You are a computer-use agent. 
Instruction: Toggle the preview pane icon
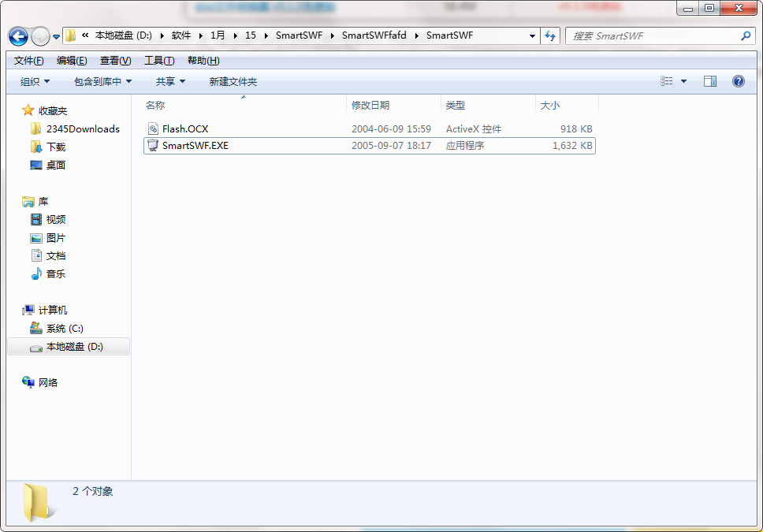(x=710, y=81)
